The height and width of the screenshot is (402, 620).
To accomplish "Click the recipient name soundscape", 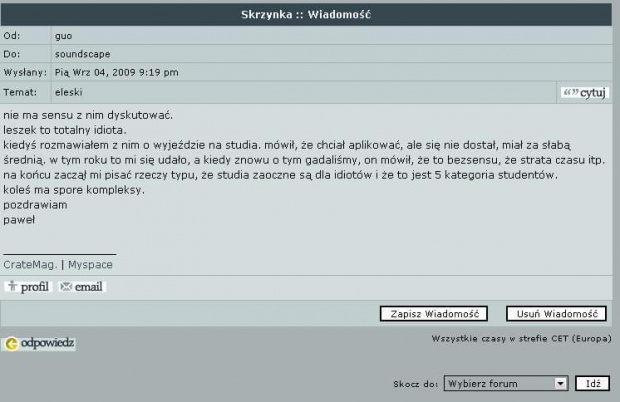I will click(82, 54).
